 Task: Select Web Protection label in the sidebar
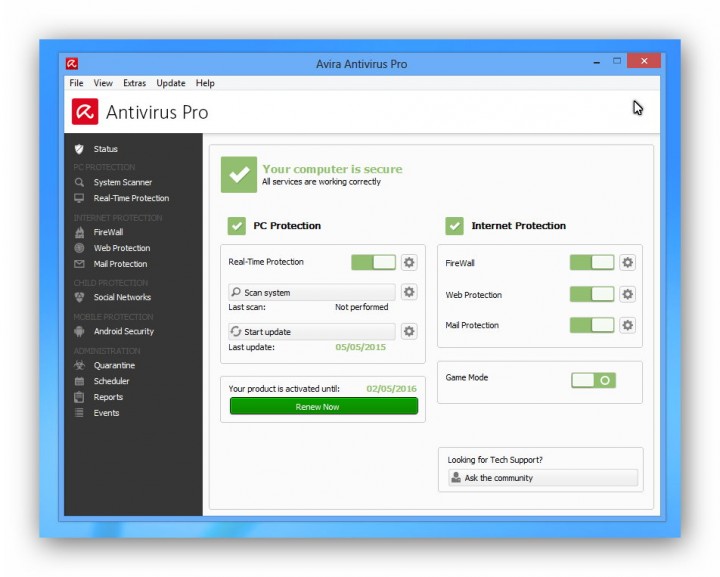[122, 248]
